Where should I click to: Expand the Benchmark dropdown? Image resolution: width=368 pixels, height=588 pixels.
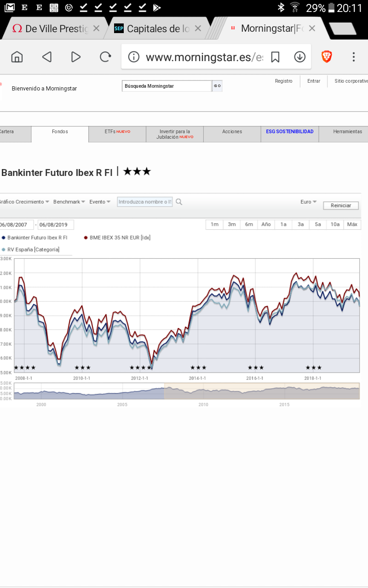tap(69, 202)
